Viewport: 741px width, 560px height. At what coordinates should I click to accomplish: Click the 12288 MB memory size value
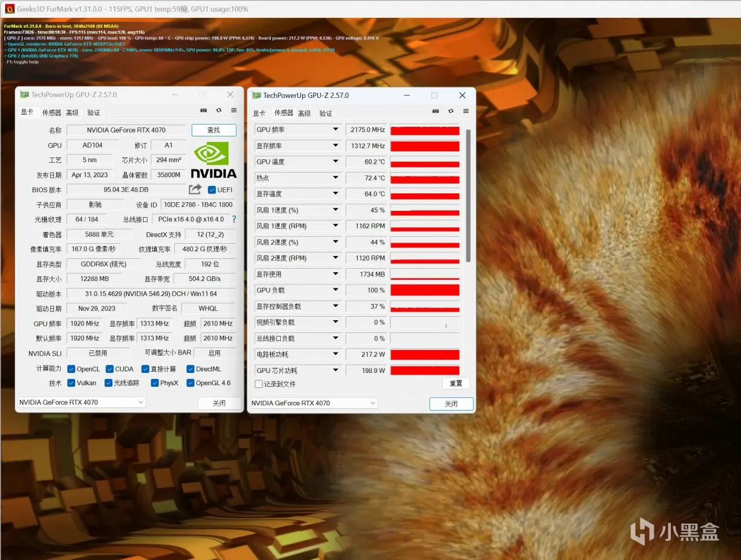tap(95, 279)
